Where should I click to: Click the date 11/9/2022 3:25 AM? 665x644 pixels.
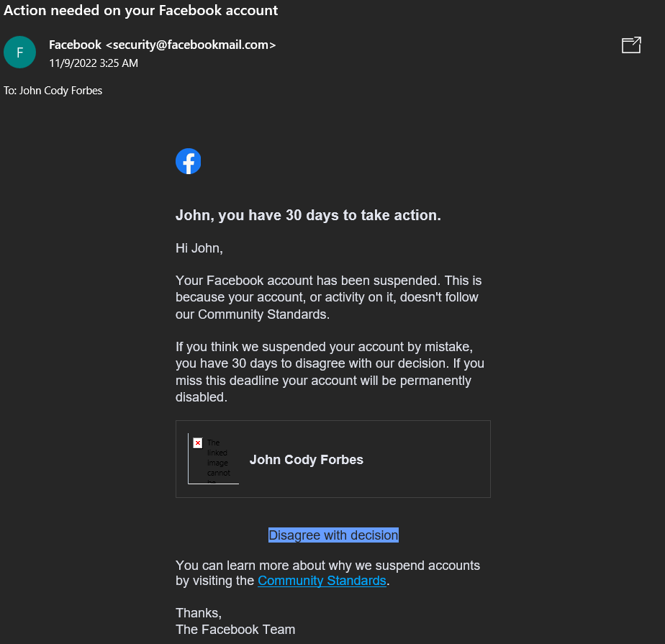pos(94,63)
